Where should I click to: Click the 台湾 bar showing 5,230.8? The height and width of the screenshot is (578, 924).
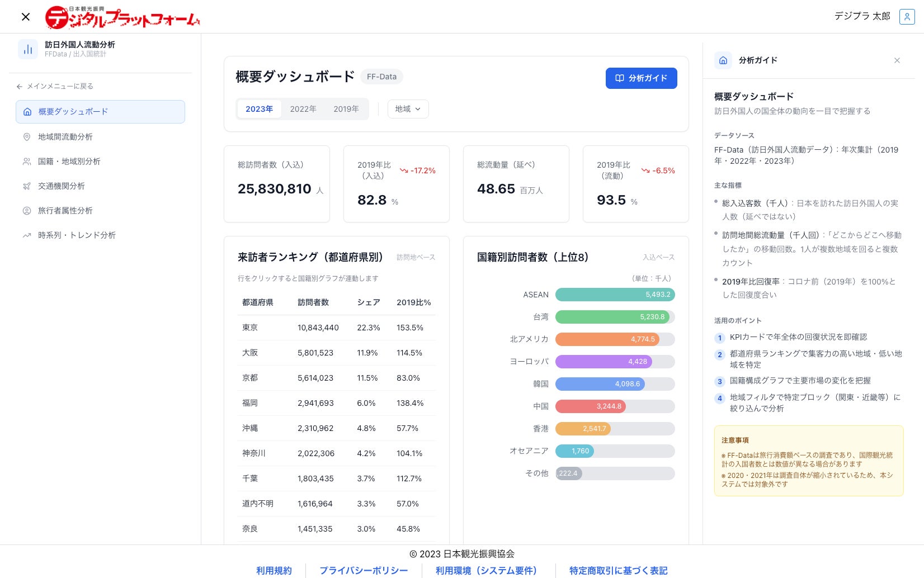(x=612, y=317)
